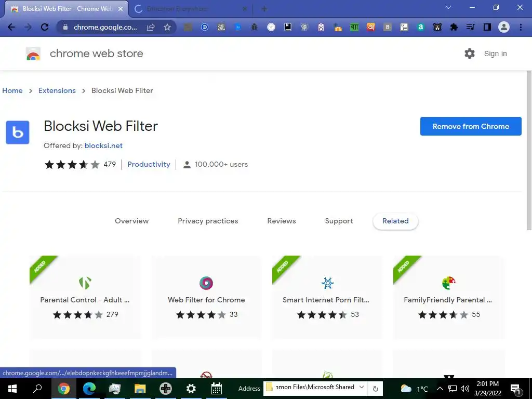This screenshot has width=532, height=399.
Task: Click Remove from Chrome button
Action: pyautogui.click(x=471, y=126)
